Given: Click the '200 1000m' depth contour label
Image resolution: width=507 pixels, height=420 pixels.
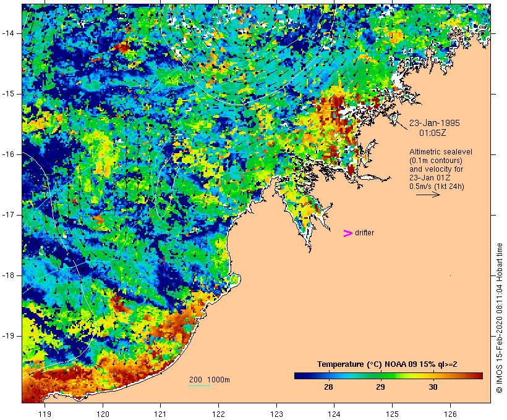Looking at the screenshot, I should (210, 380).
